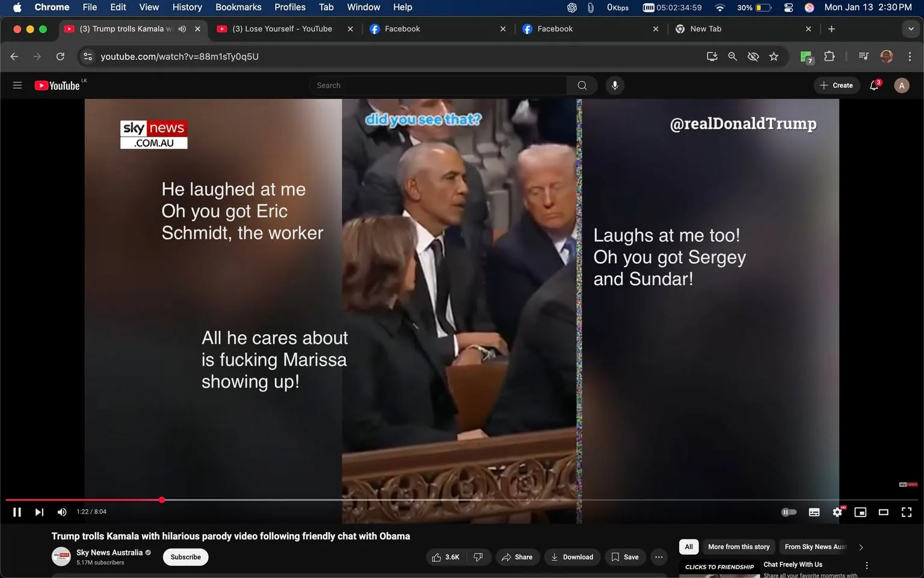Subscribe to Sky News Australia
924x578 pixels.
pos(185,557)
